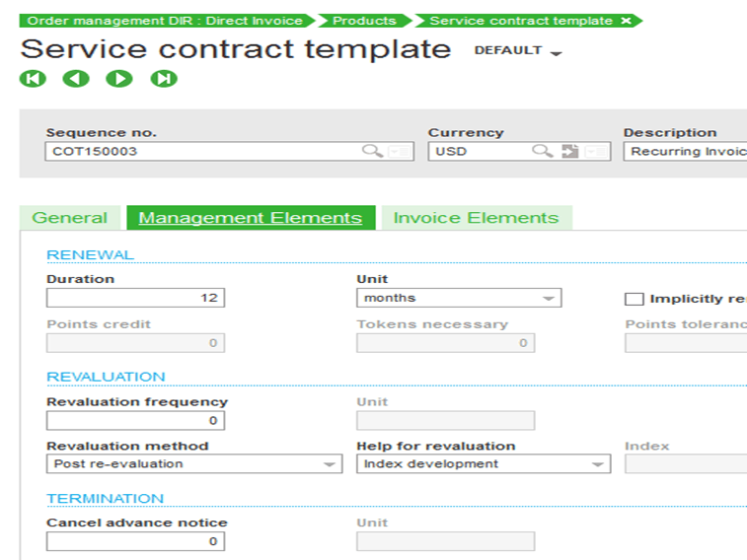Close the Service contract template breadcrumb
This screenshot has height=560, width=747.
pyautogui.click(x=626, y=21)
